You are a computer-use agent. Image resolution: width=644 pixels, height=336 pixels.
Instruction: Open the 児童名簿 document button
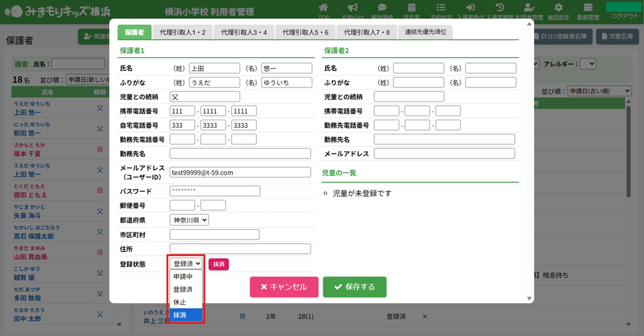click(x=617, y=36)
